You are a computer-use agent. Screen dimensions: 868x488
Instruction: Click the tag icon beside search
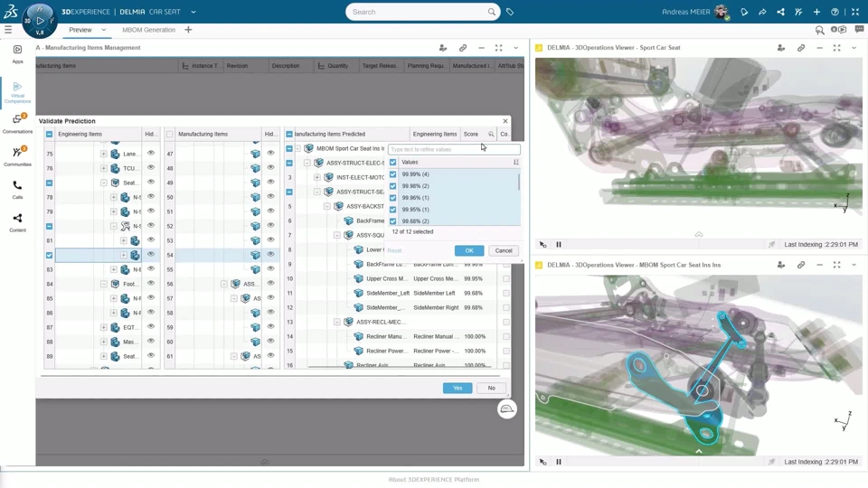(x=510, y=12)
